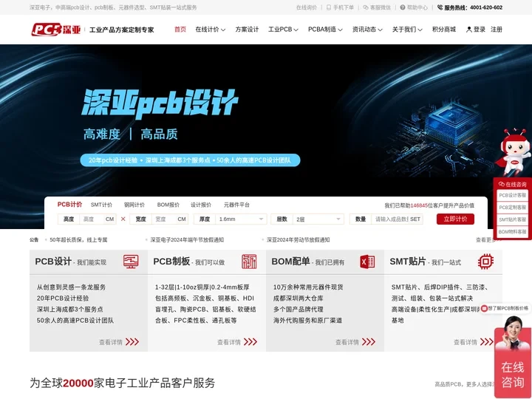Image resolution: width=532 pixels, height=399 pixels.
Task: Click the BOM物料客服 sidebar button
Action: pyautogui.click(x=512, y=232)
